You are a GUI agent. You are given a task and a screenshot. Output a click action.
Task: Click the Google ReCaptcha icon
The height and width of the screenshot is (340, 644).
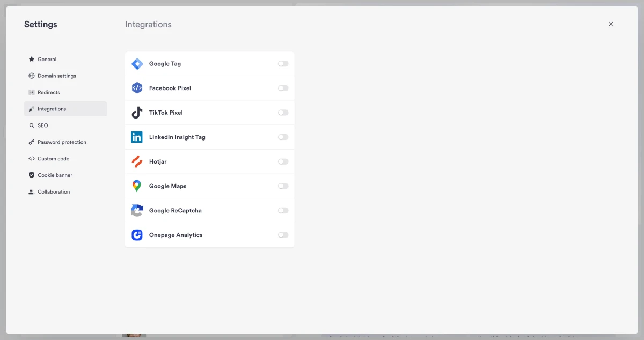pyautogui.click(x=137, y=211)
